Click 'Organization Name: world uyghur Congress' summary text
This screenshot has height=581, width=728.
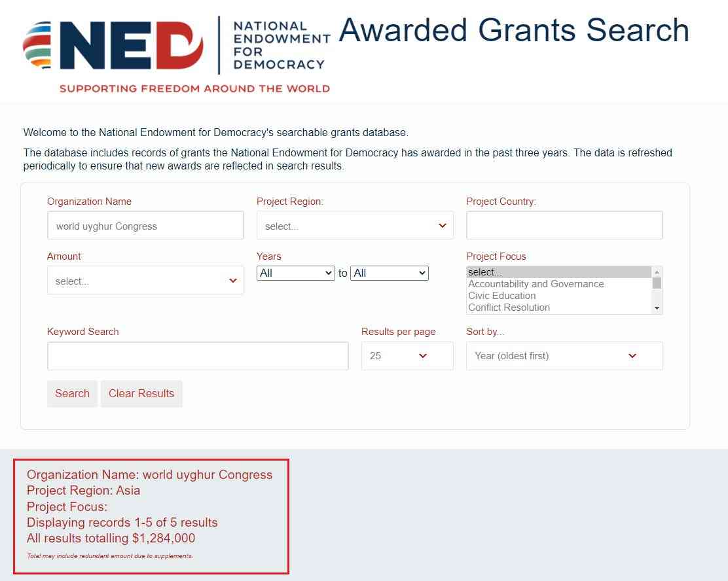coord(149,475)
